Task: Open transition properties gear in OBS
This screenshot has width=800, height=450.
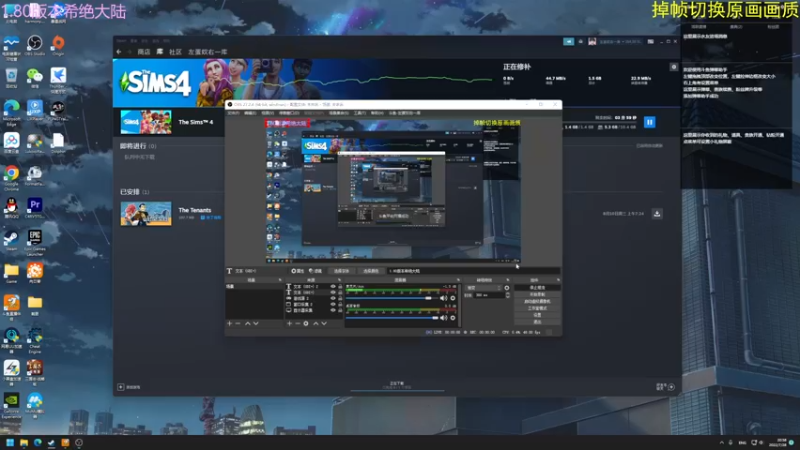Action: (507, 288)
